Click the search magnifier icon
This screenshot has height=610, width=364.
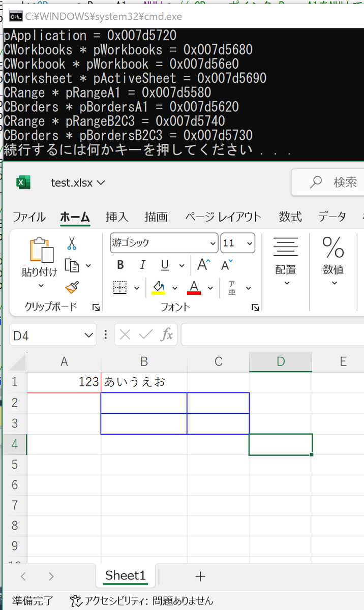(x=316, y=182)
